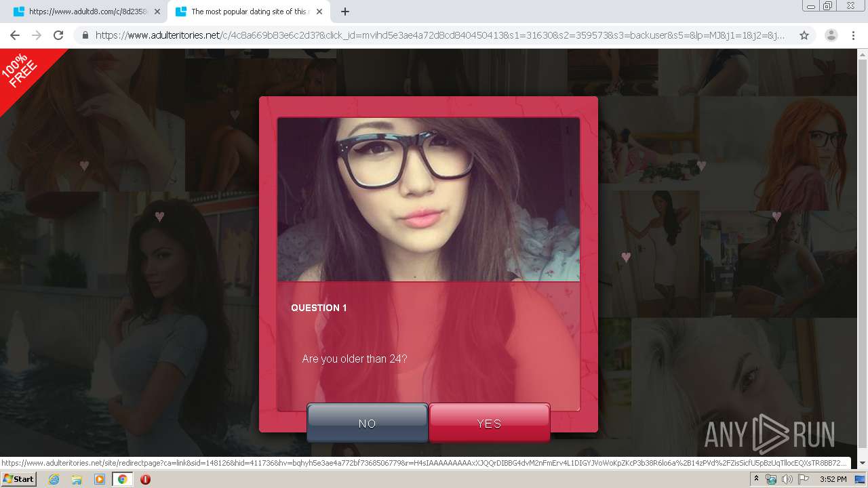Click the site padlock icon
This screenshot has width=868, height=488.
click(85, 35)
